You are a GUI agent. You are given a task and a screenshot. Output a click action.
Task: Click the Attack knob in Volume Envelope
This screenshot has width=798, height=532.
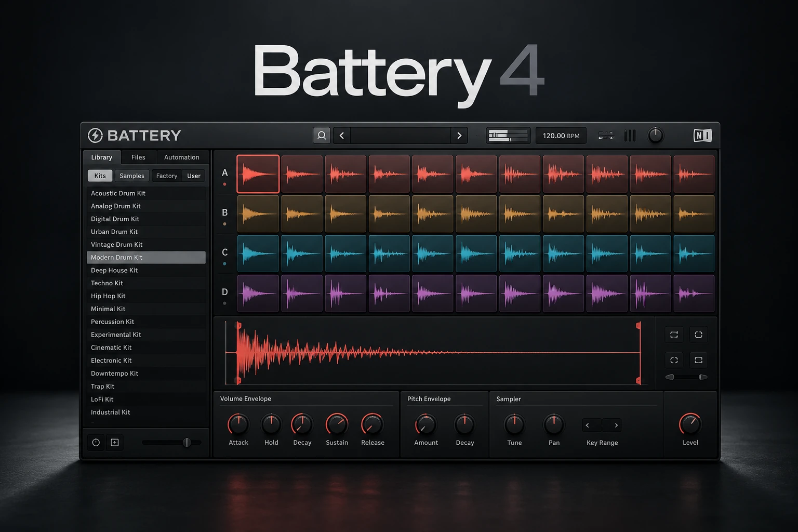[x=238, y=424]
